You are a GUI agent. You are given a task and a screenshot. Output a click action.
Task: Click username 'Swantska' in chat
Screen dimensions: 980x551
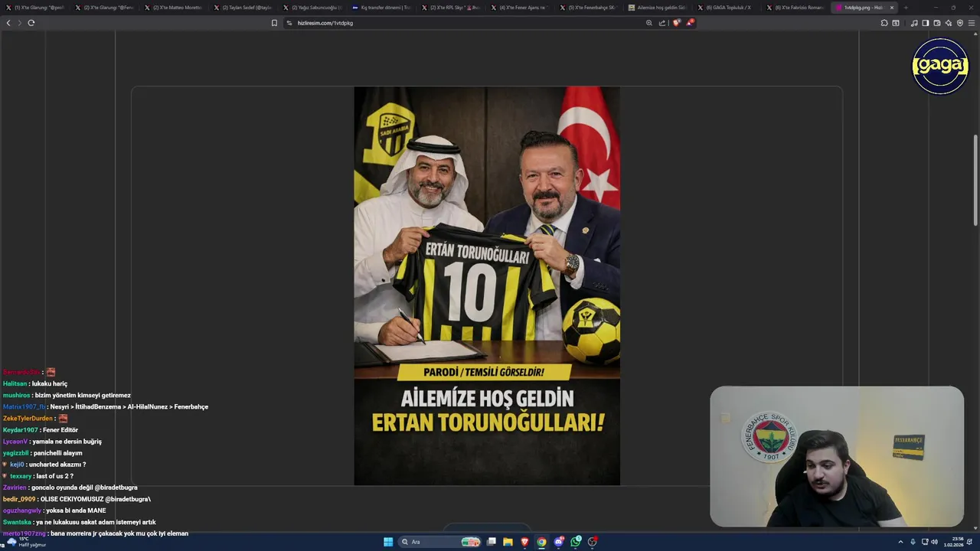point(18,522)
